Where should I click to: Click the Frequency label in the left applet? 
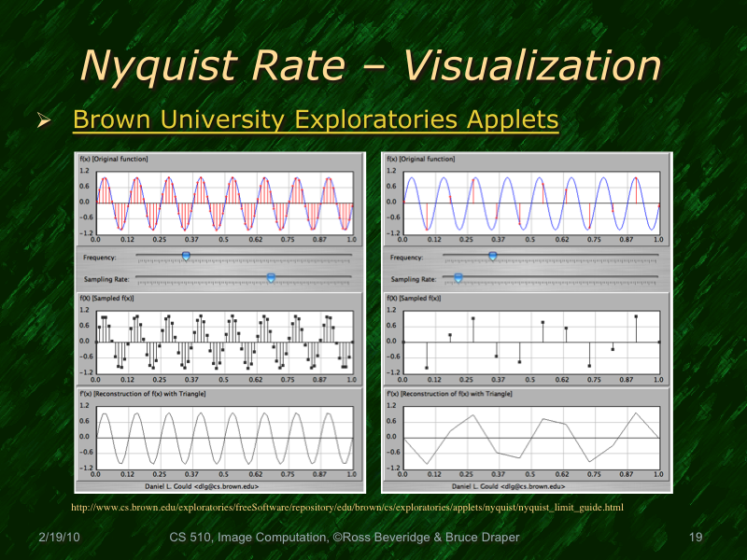103,259
